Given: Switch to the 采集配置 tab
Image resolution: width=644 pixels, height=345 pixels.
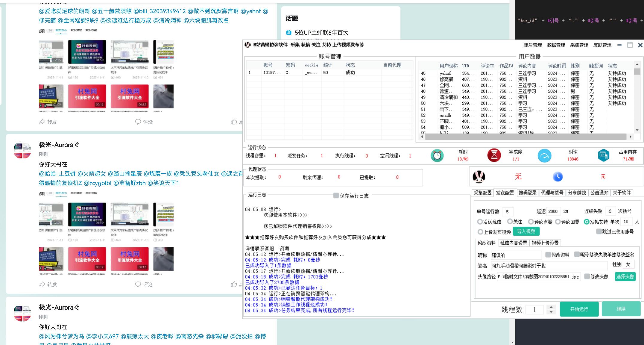Looking at the screenshot, I should (482, 193).
